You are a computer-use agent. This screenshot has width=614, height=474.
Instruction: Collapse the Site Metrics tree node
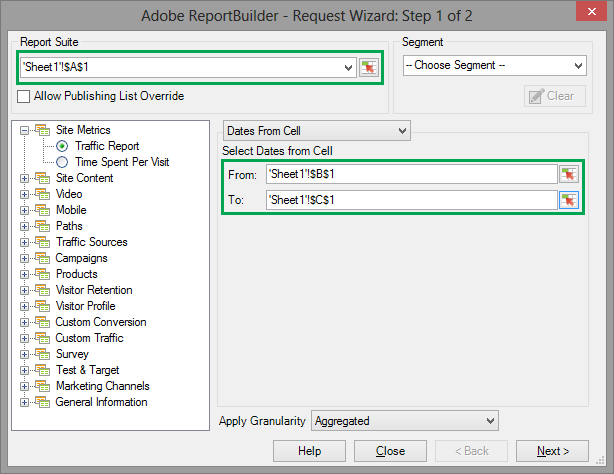tap(24, 130)
